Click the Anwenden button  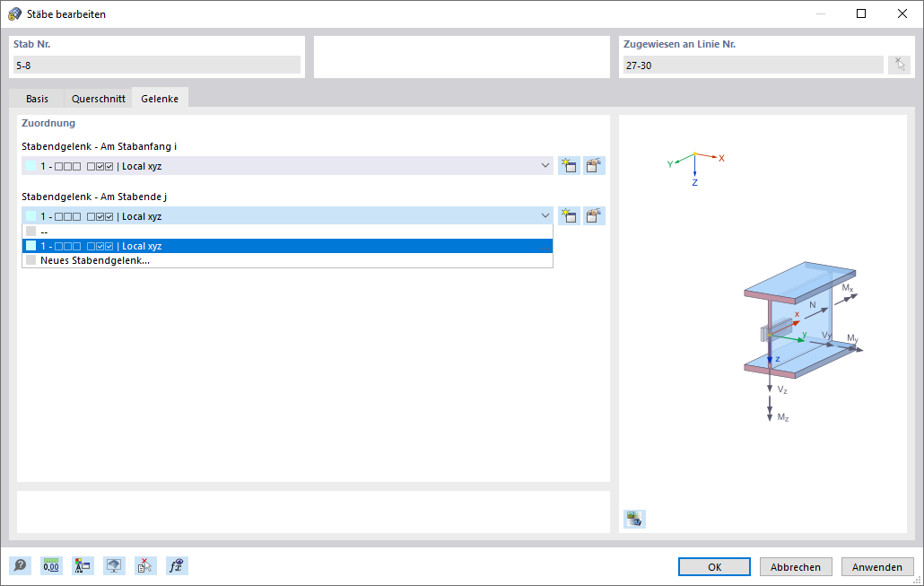coord(876,566)
